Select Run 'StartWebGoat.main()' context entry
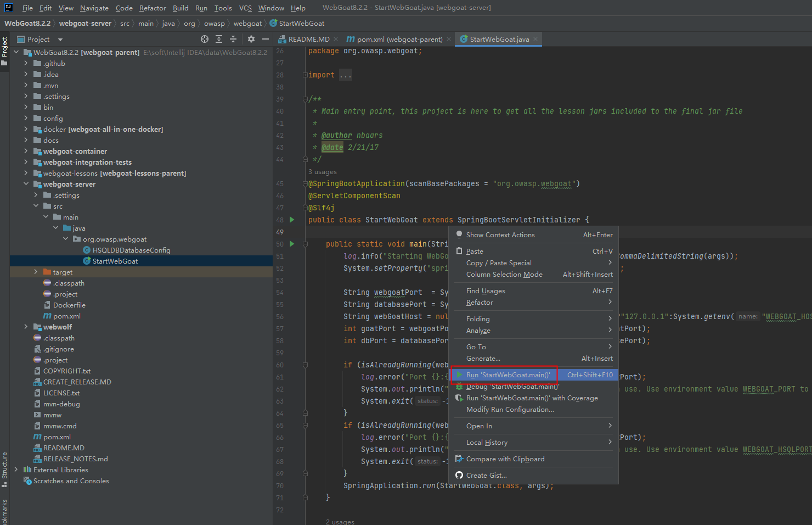This screenshot has height=525, width=812. click(533, 375)
